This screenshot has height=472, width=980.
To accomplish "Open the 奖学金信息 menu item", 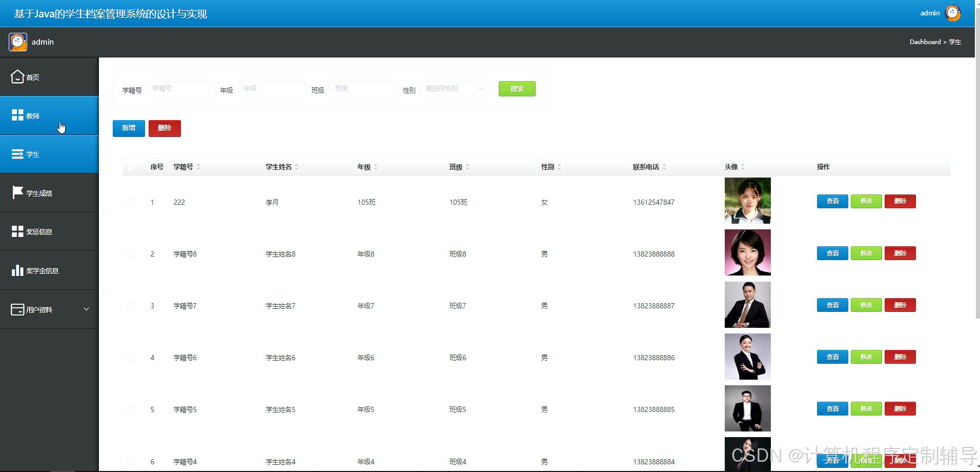I will click(49, 270).
